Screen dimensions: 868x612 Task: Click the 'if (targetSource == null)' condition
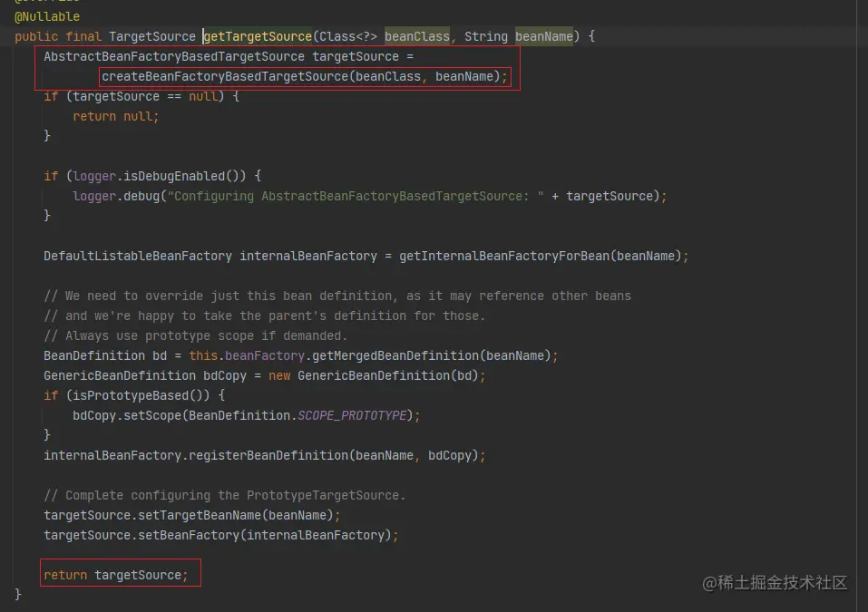tap(134, 96)
